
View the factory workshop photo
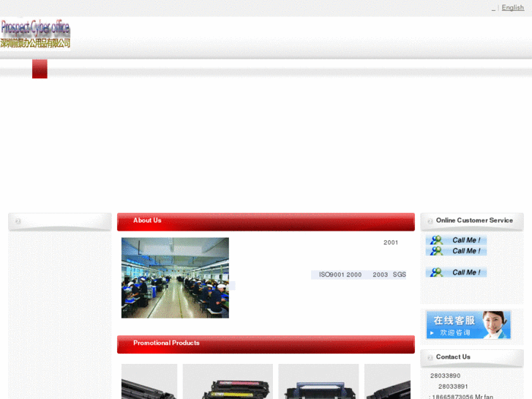pyautogui.click(x=175, y=277)
